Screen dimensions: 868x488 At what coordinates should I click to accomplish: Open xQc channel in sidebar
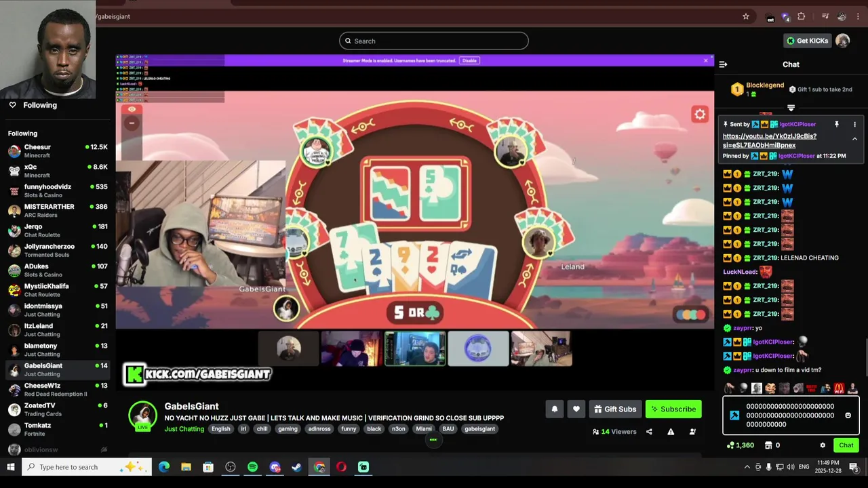pos(58,171)
